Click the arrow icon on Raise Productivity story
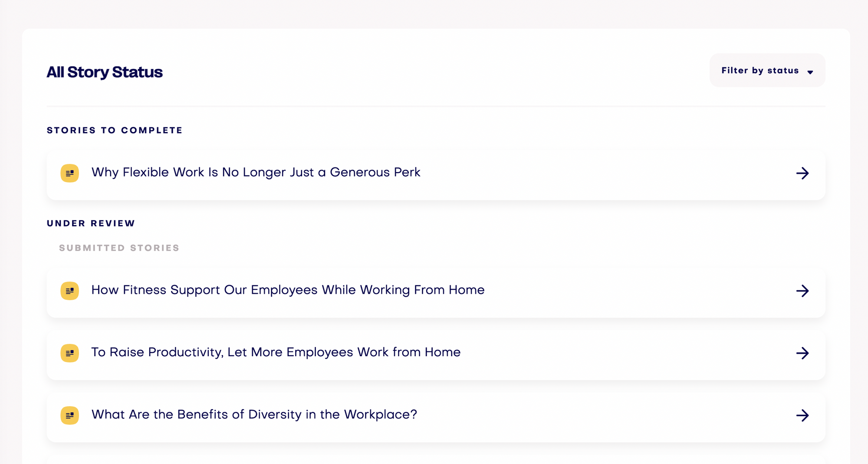The image size is (868, 464). tap(802, 353)
